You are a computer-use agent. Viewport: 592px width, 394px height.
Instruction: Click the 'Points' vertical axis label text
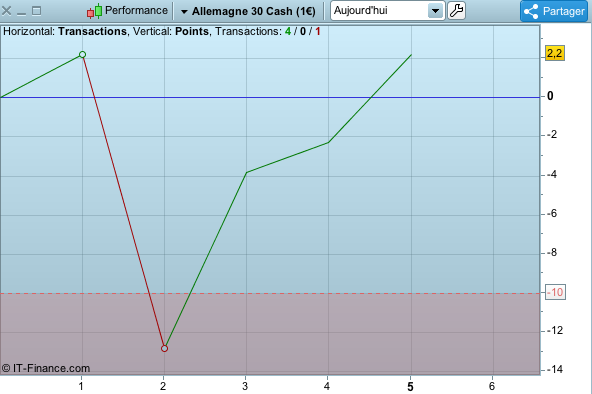192,31
